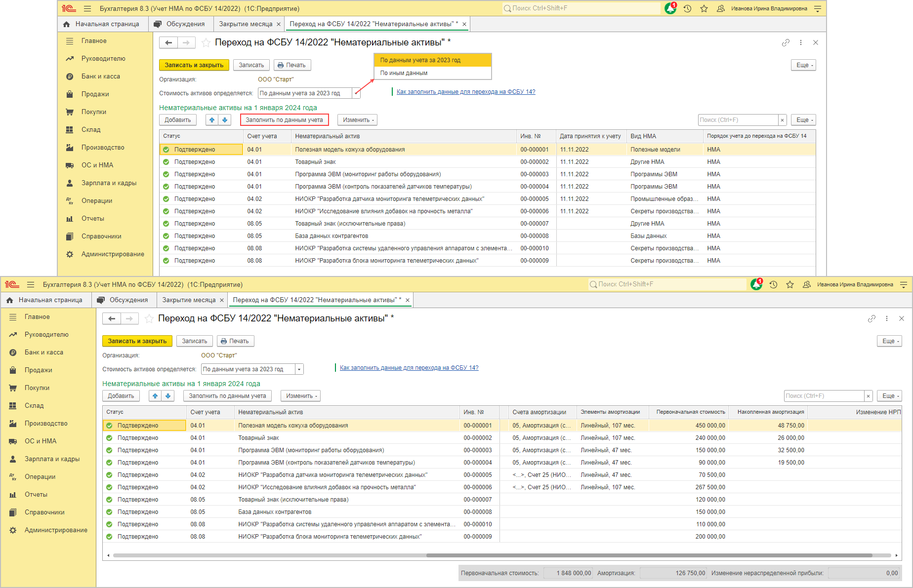The height and width of the screenshot is (588, 913).
Task: Open 'Как заполнить данные' link in lower window
Action: tap(409, 368)
